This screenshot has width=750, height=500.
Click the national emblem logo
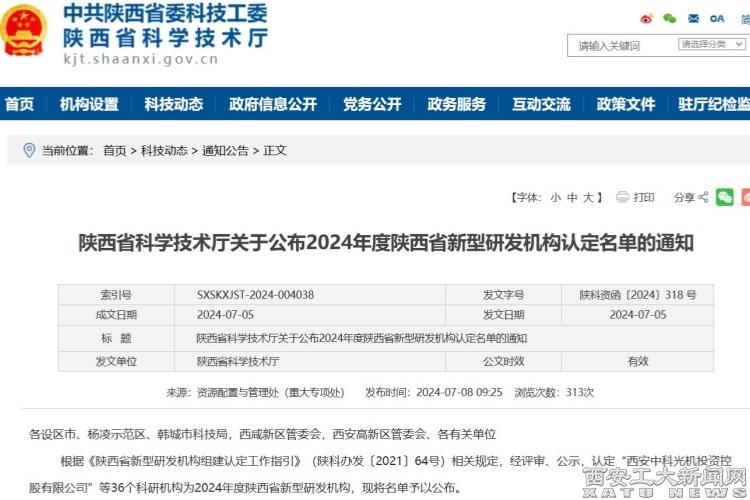coord(24,30)
